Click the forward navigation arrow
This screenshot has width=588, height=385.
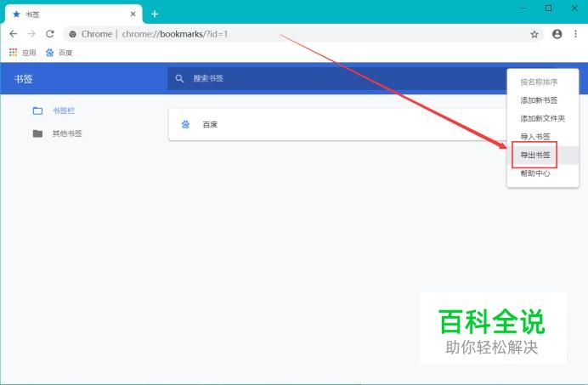pos(31,34)
